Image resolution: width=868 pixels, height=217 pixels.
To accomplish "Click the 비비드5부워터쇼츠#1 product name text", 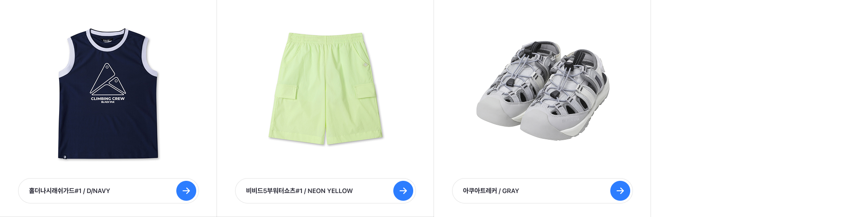I will point(274,191).
